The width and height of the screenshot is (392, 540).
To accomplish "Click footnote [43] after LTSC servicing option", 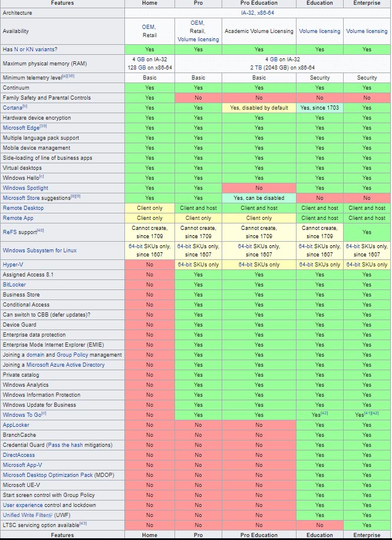I will point(83,523).
